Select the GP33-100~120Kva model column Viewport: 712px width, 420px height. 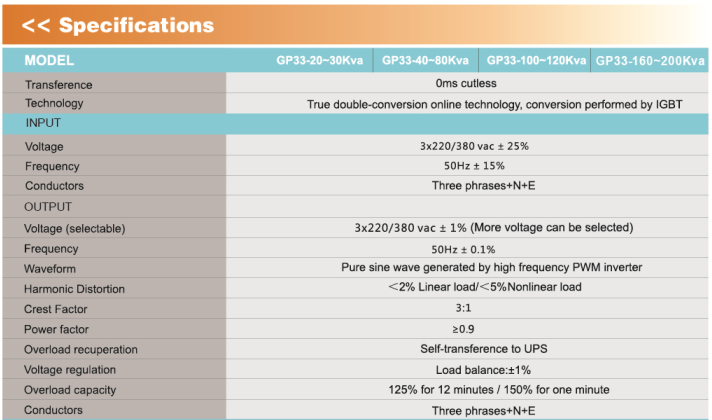536,60
